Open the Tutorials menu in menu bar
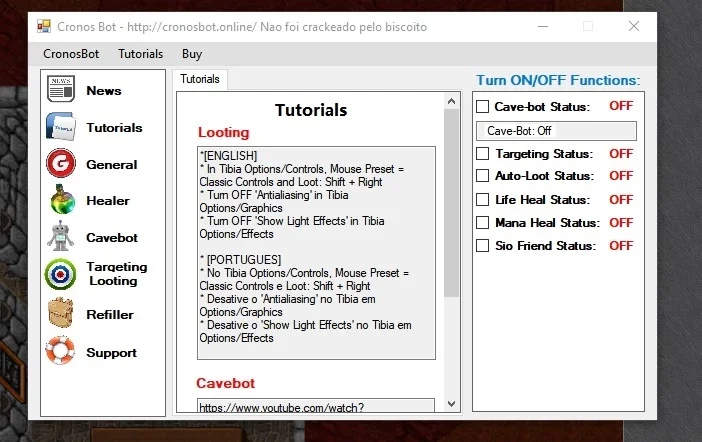 (141, 54)
